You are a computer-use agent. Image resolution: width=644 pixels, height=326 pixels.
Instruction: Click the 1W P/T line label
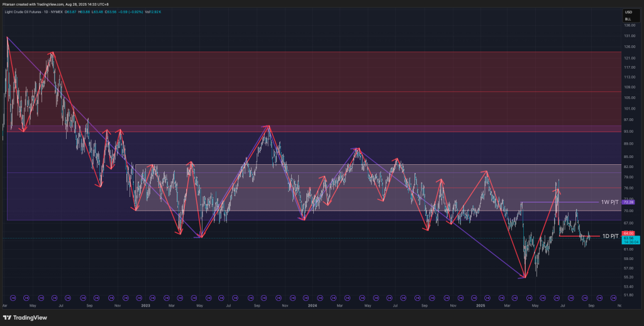point(609,202)
